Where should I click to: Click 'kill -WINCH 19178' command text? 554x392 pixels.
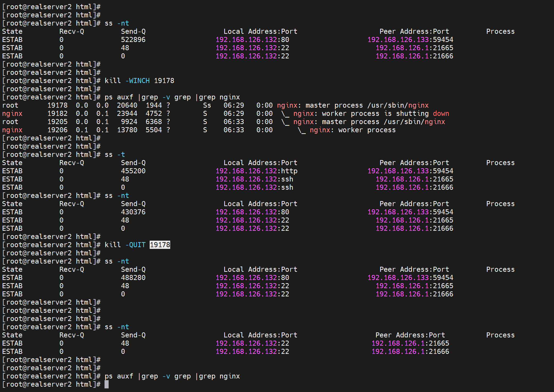(139, 81)
